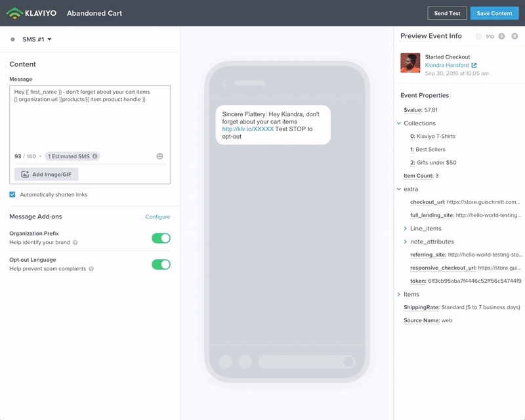The width and height of the screenshot is (525, 420).
Task: Collapse the extra section
Action: tap(399, 189)
